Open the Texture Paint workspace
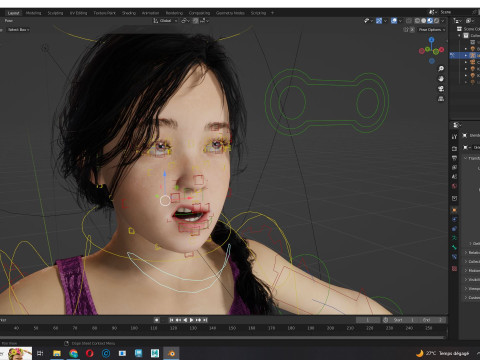Screen dimensions: 480x360 click(105, 13)
